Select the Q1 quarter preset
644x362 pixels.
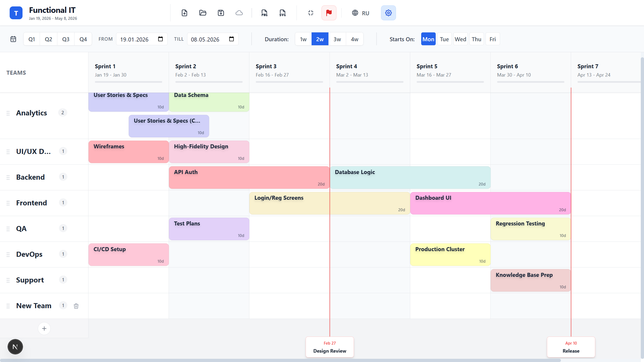coord(32,39)
